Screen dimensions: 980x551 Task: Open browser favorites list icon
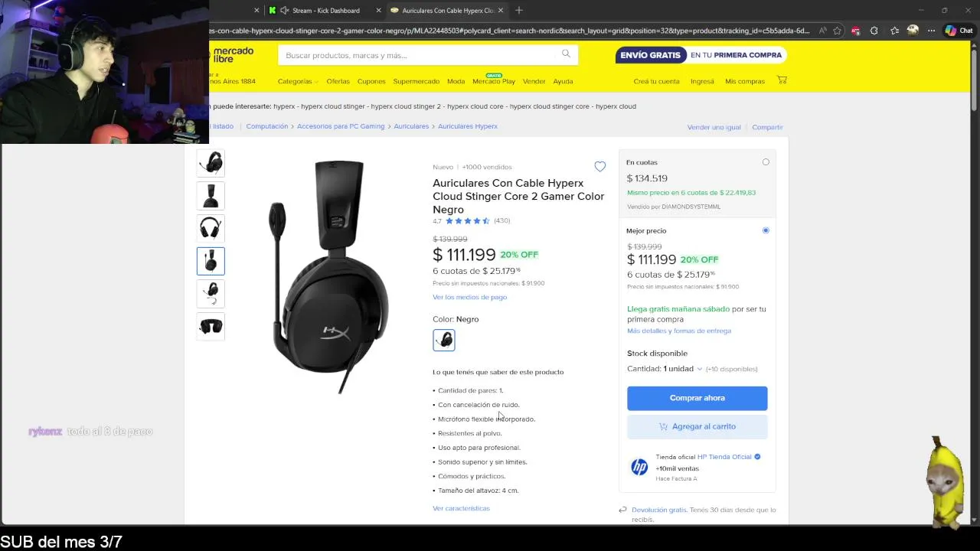(x=893, y=31)
